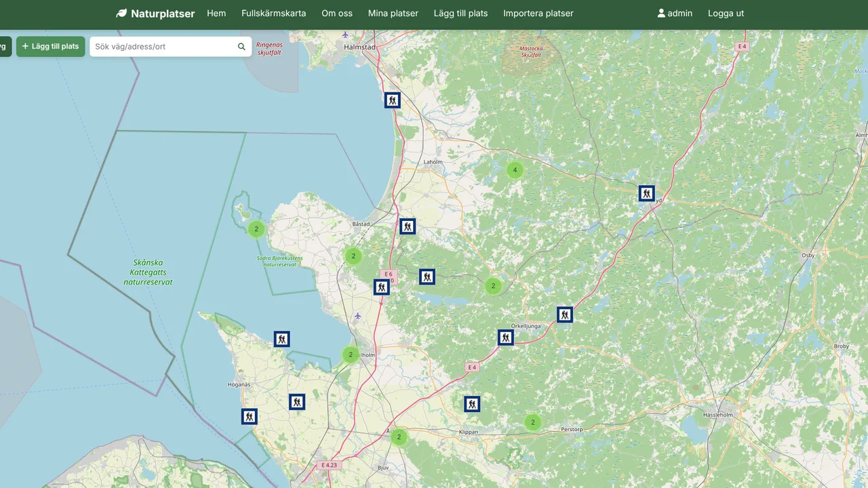The image size is (868, 488).
Task: Select hiking marker northeast of Örkelljunga
Action: pyautogui.click(x=565, y=314)
